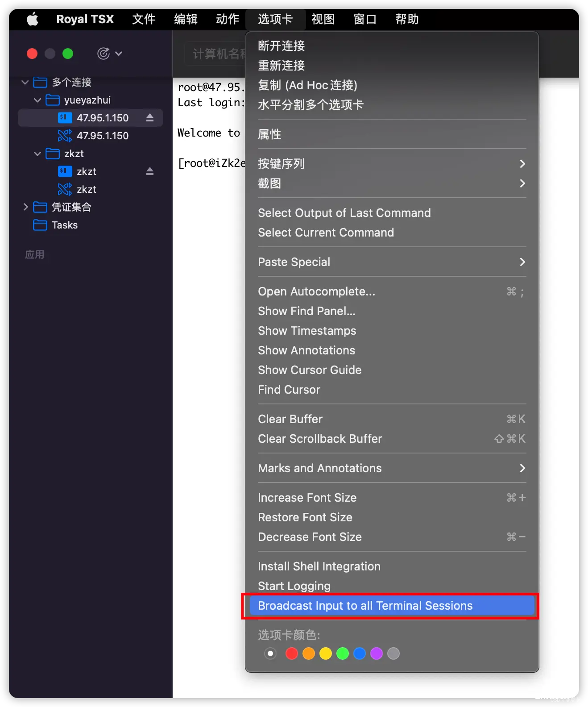Screen dimensions: 588x707
Task: Expand the 凭证集合 folder
Action: [25, 207]
